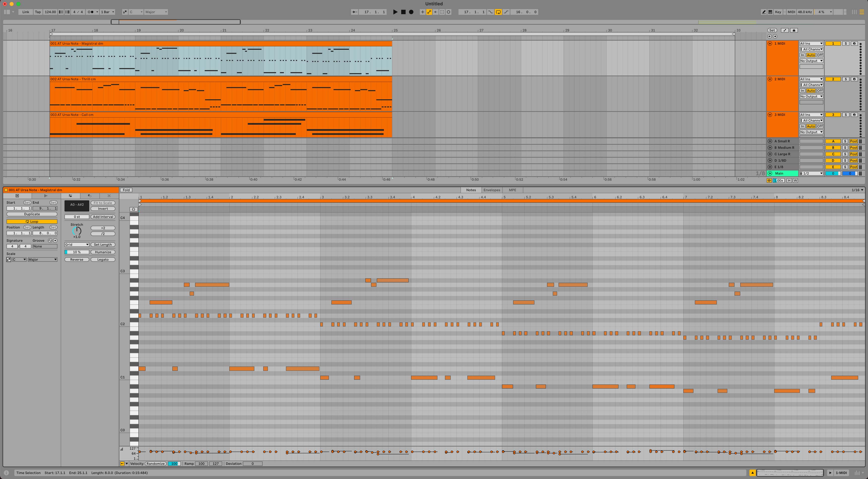The image size is (868, 479).
Task: Click the Legato button
Action: pos(103,259)
